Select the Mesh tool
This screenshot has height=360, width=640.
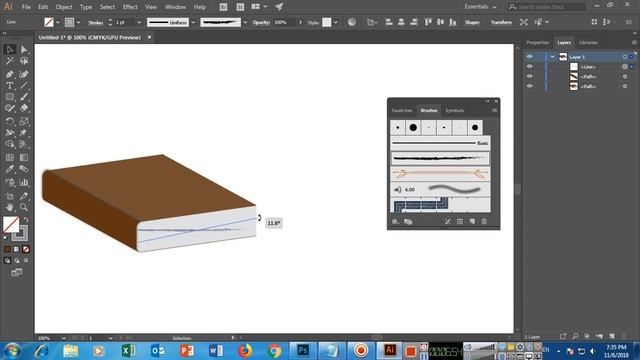[10, 158]
